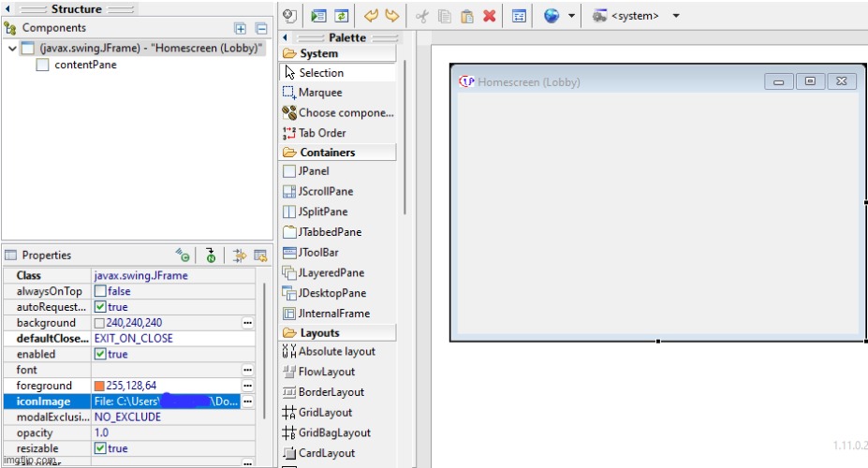Click the Refresh design icon
The height and width of the screenshot is (468, 868).
pos(342,16)
